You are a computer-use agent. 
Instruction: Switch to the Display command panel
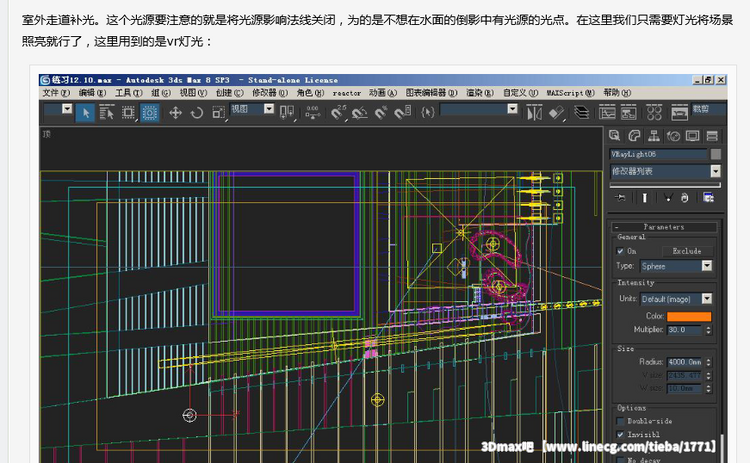click(693, 136)
